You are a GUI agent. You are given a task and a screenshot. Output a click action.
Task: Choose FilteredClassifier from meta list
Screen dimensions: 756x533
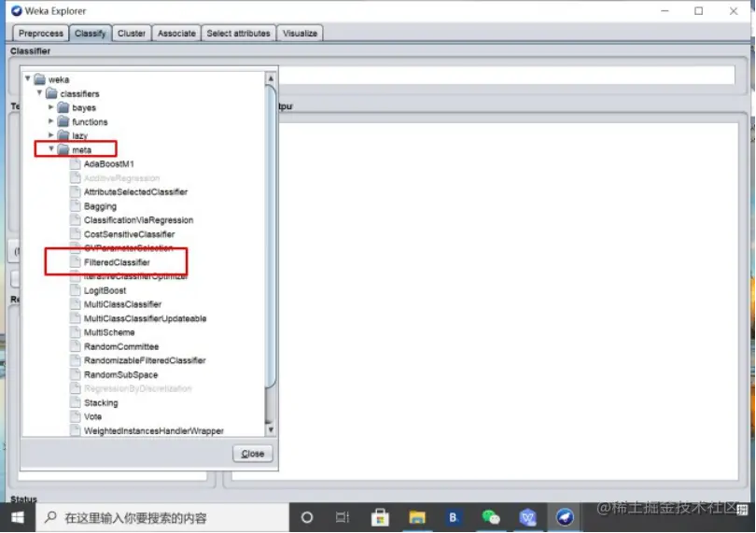(117, 262)
